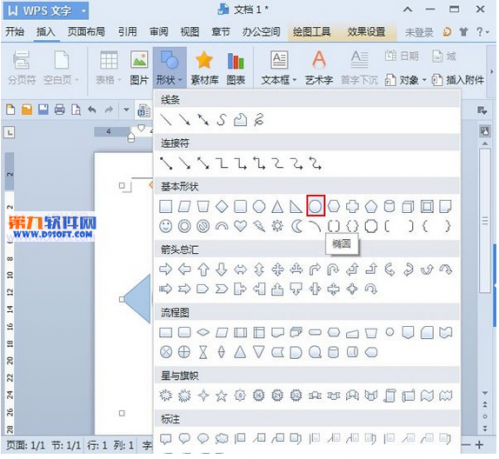Pick the heart shape
The image size is (499, 459).
240,226
